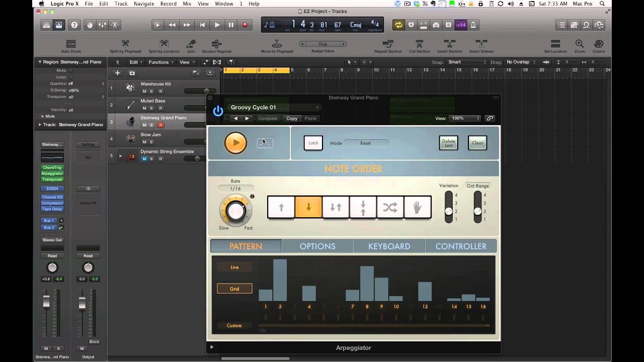Select the Grid pattern mode
The image size is (644, 362).
[234, 289]
